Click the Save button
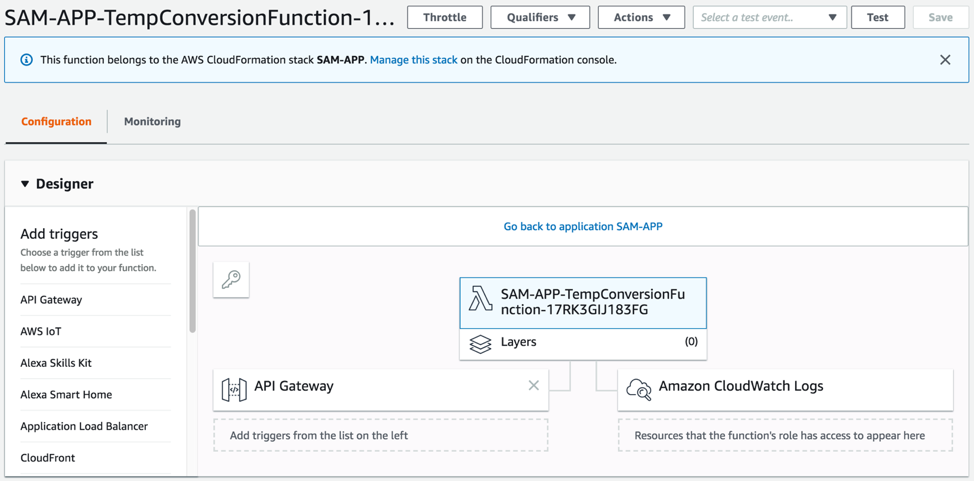Viewport: 974px width, 481px height. pos(940,17)
